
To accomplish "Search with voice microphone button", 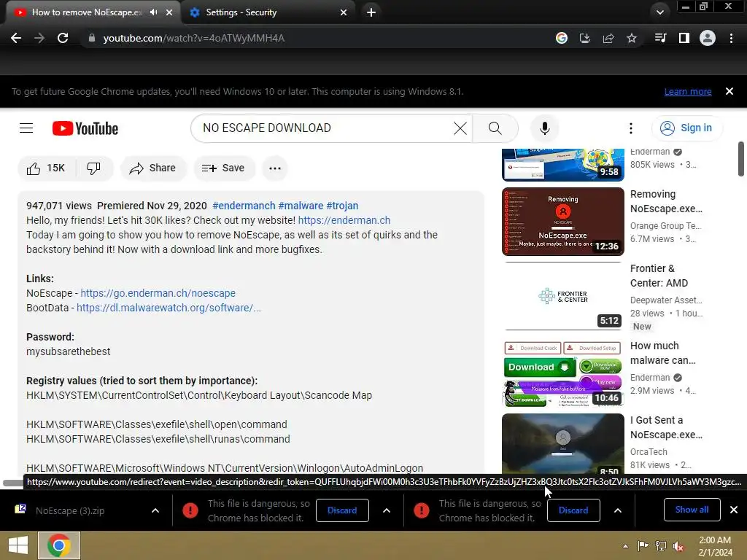I will coord(544,128).
